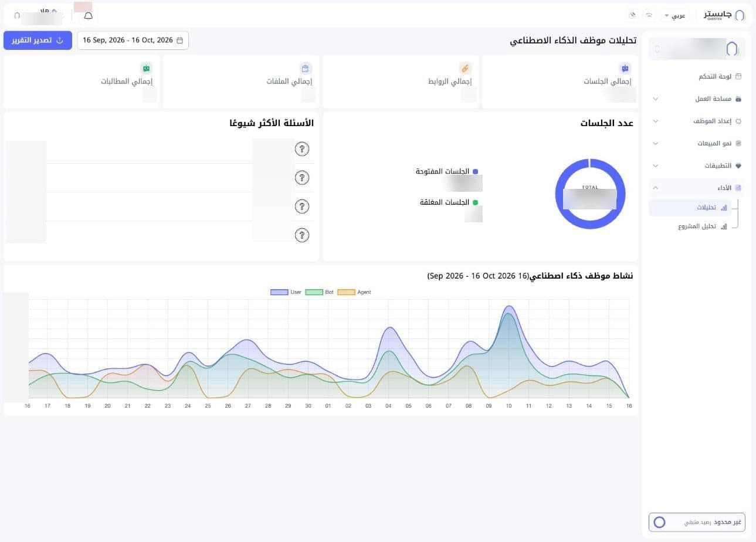The width and height of the screenshot is (756, 542).
Task: Click the عدد الجلسات card heading
Action: [606, 123]
